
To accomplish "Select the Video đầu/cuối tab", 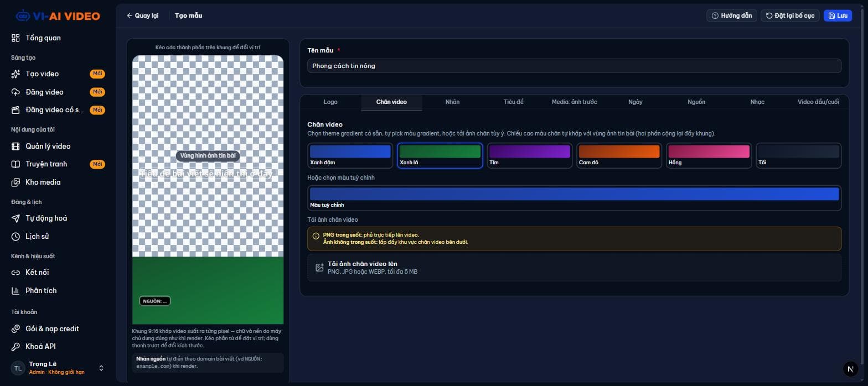I will (818, 102).
